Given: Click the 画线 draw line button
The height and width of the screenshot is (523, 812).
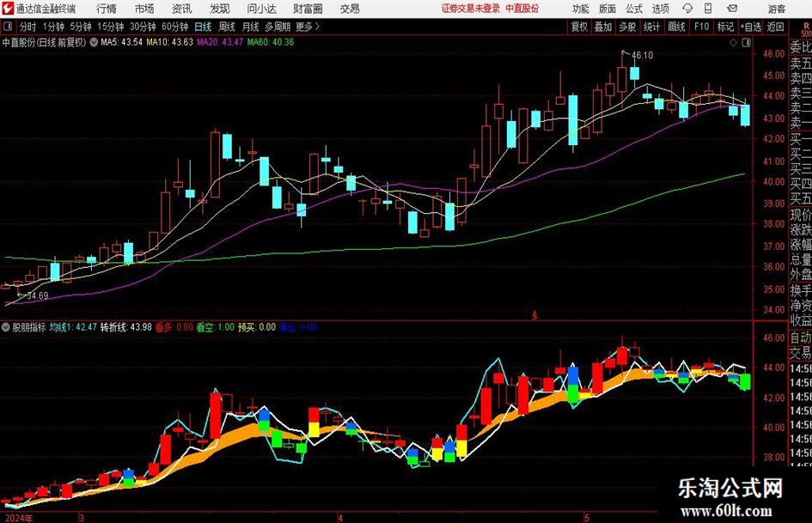Looking at the screenshot, I should 676,27.
